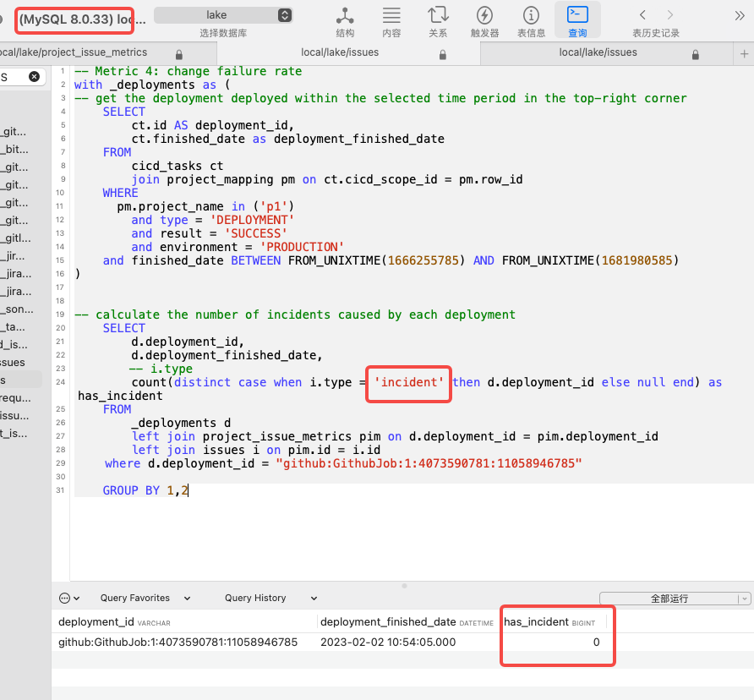Add a new connection tab
The image size is (754, 700).
tap(744, 54)
